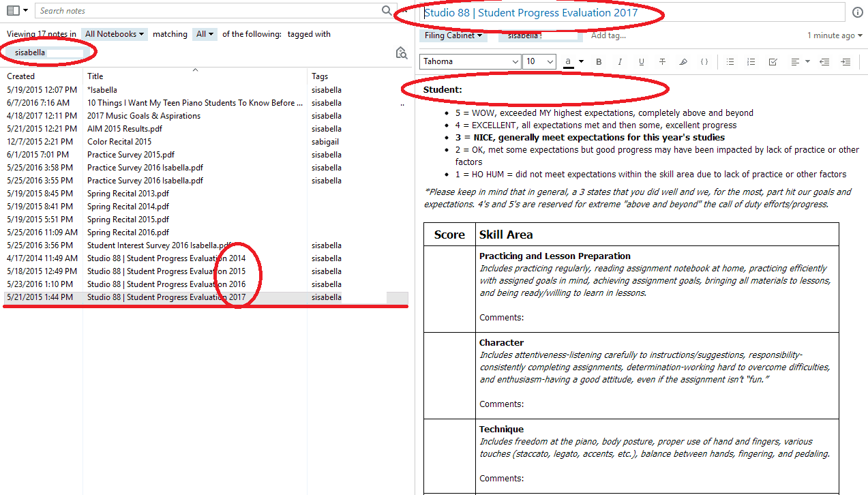Viewport: 868px width, 495px height.
Task: Insert a checkbox into the note
Action: pos(773,62)
